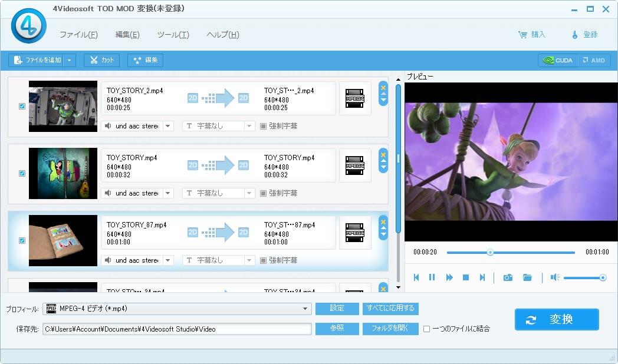
Task: Start conversion with 変換 button
Action: click(x=557, y=320)
